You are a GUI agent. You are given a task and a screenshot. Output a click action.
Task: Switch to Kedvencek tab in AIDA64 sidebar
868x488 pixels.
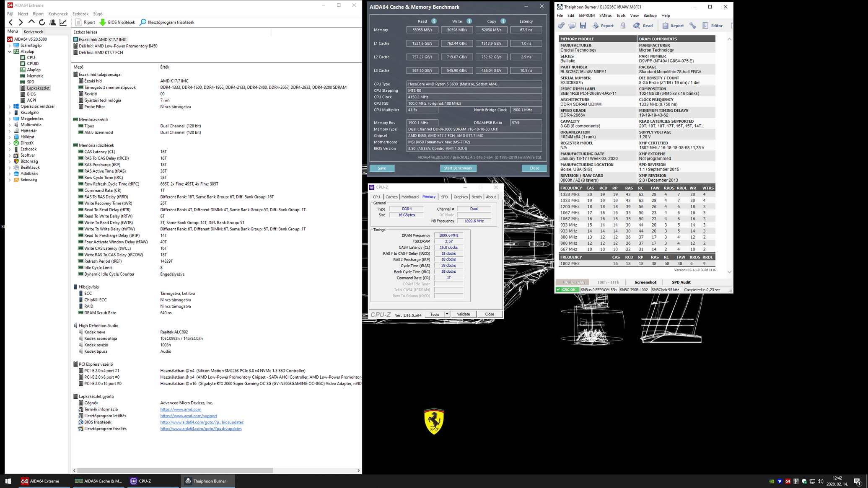tap(33, 31)
